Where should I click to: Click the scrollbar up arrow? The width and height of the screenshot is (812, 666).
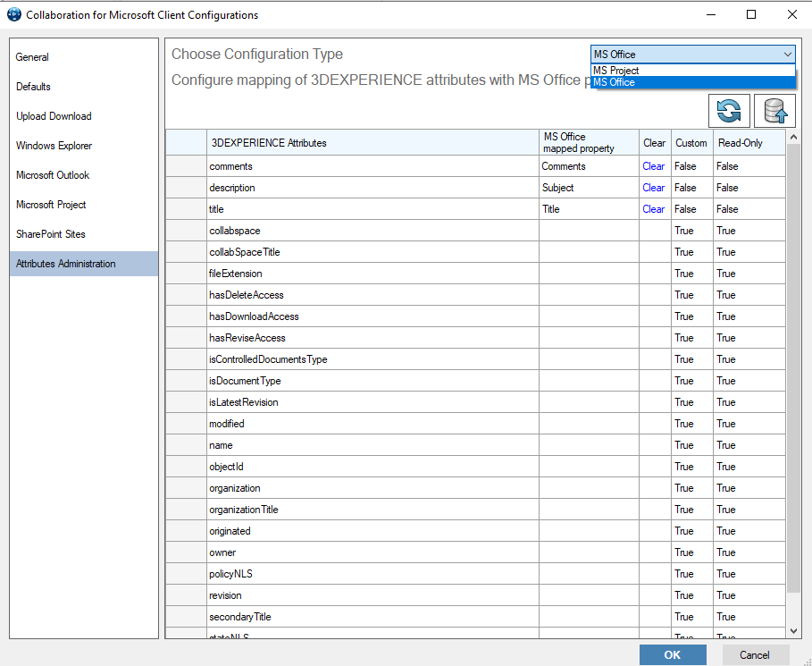pos(793,138)
